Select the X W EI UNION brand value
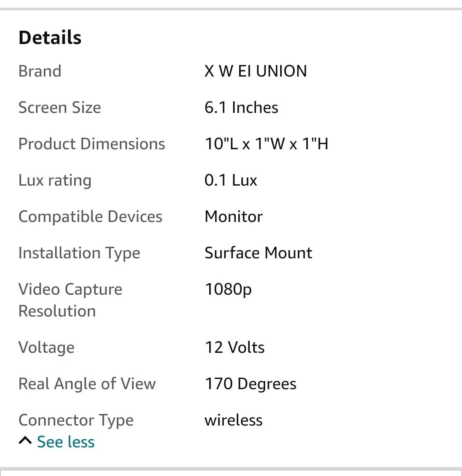The height and width of the screenshot is (476, 462). tap(255, 71)
